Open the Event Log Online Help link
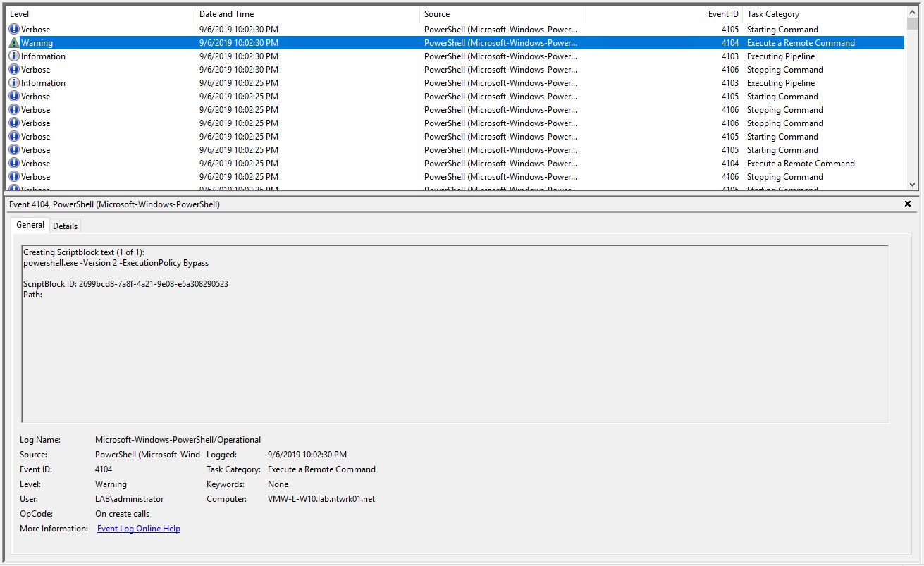Image resolution: width=924 pixels, height=566 pixels. tap(138, 529)
